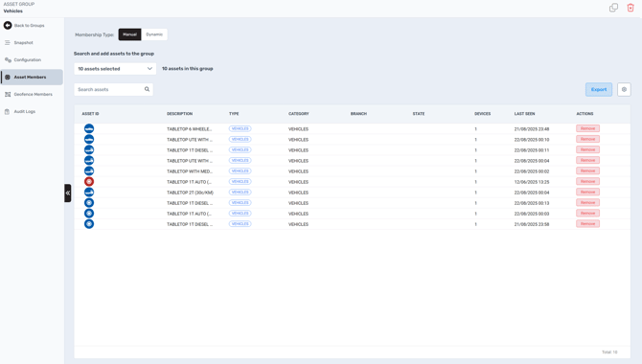
Task: Click the Snapshot sidebar icon
Action: (8, 42)
